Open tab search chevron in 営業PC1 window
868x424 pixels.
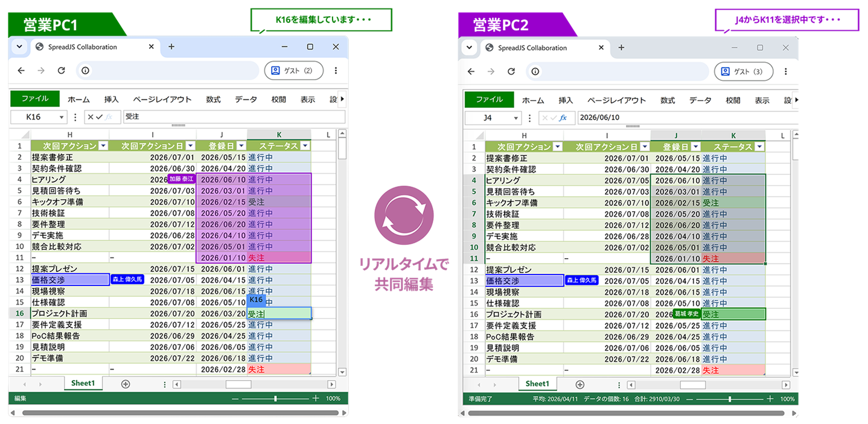tap(19, 46)
